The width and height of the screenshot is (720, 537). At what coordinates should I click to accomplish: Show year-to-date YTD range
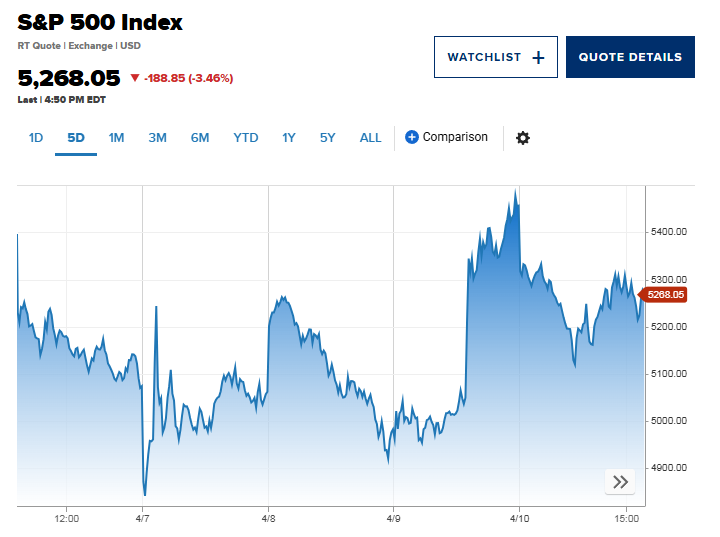point(246,138)
